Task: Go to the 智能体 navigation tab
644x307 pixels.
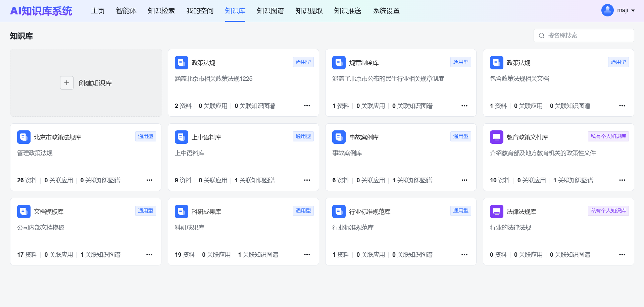Action: [126, 11]
